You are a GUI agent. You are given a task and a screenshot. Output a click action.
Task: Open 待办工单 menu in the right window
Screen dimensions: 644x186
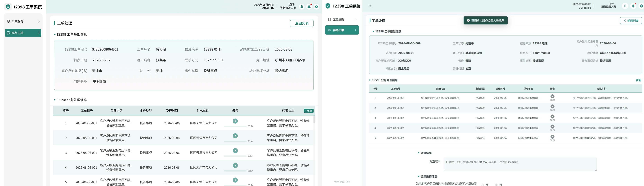(342, 30)
